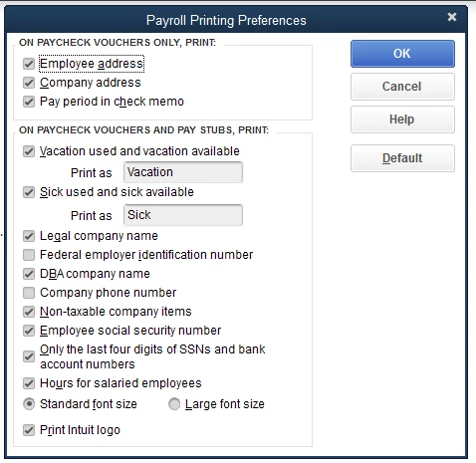Screen dimensions: 476x463
Task: Uncheck Vacation used and vacation available
Action: coord(29,151)
